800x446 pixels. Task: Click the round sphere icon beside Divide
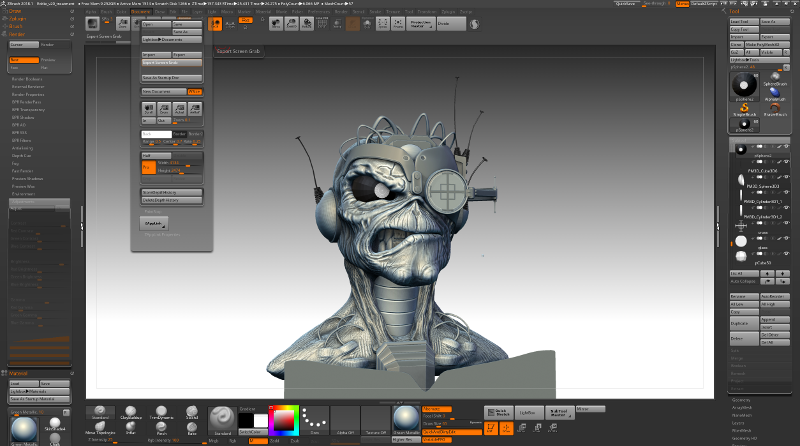coord(474,24)
